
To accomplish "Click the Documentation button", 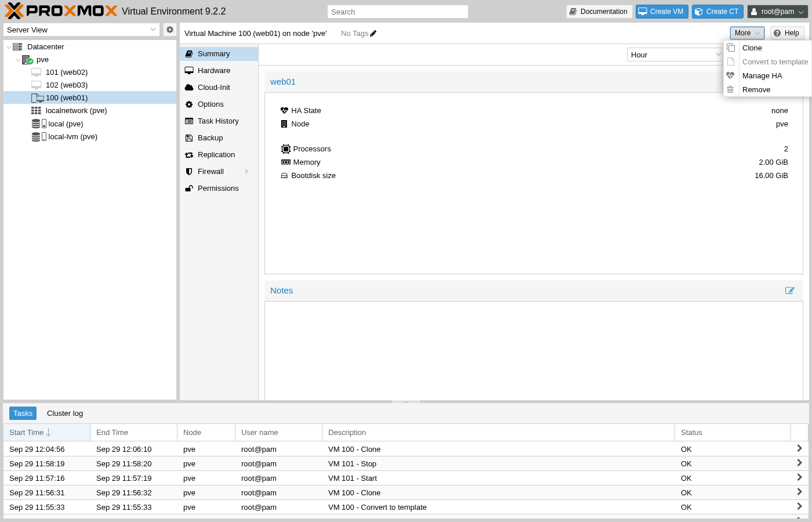I will coord(599,12).
